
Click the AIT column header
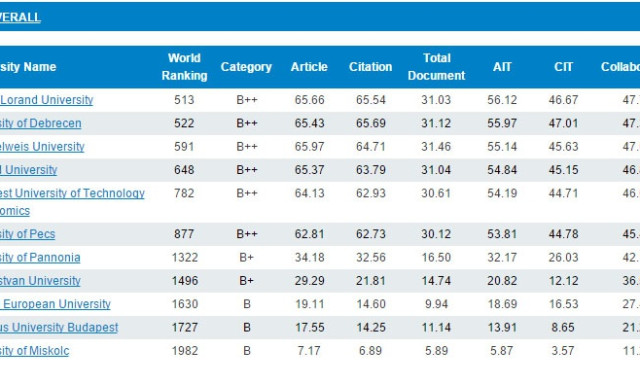(x=502, y=67)
